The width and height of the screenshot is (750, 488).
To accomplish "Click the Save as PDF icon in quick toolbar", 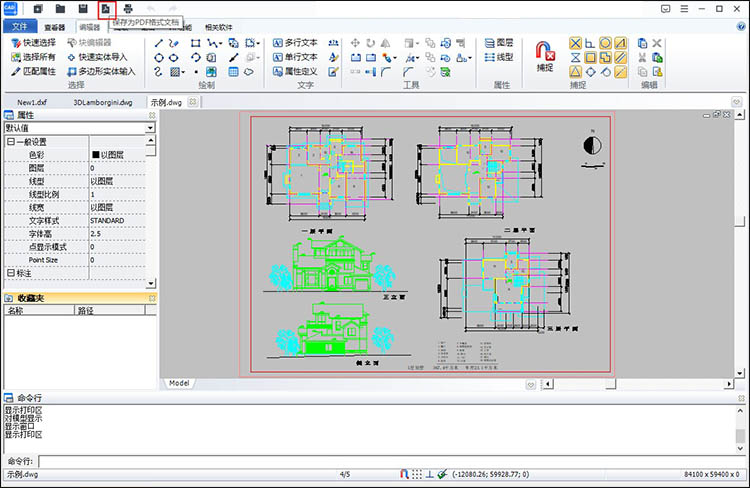I will (x=106, y=9).
